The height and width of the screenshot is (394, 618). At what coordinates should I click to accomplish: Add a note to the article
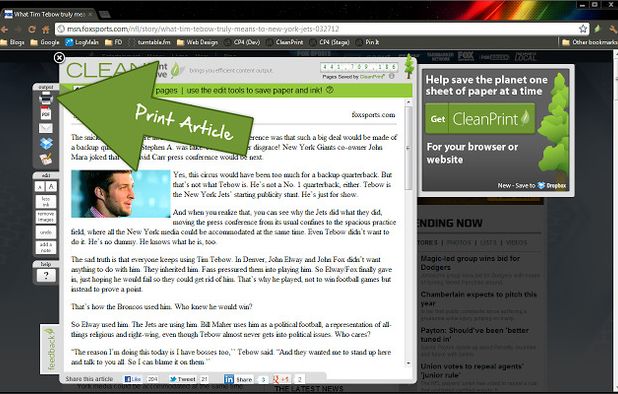pos(46,247)
